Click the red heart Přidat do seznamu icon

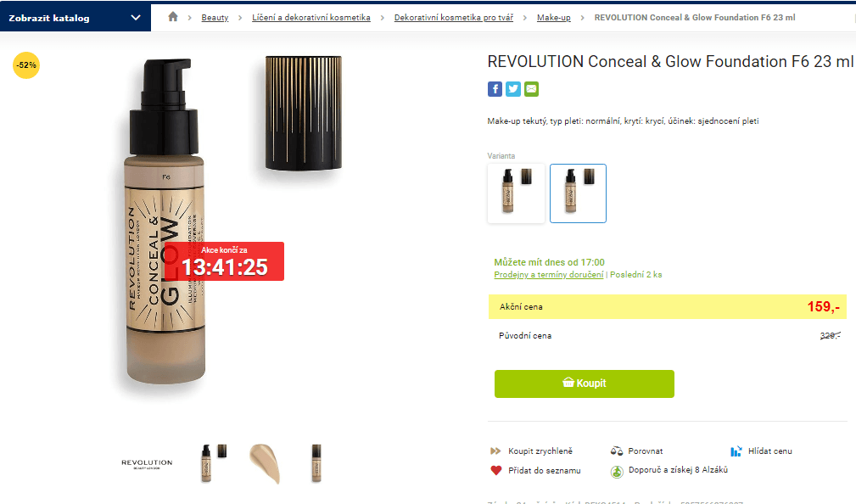point(496,471)
